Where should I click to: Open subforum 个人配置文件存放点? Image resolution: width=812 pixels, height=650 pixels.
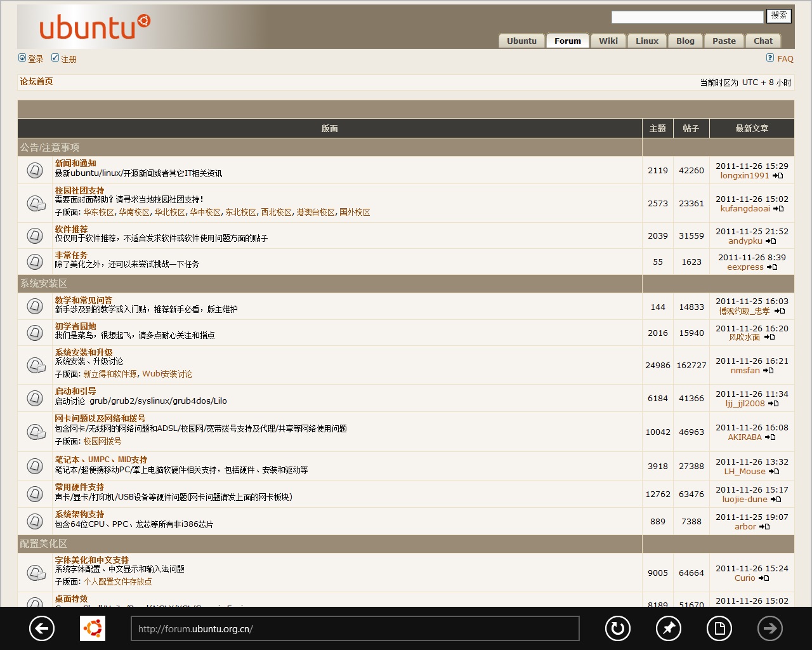[x=117, y=581]
